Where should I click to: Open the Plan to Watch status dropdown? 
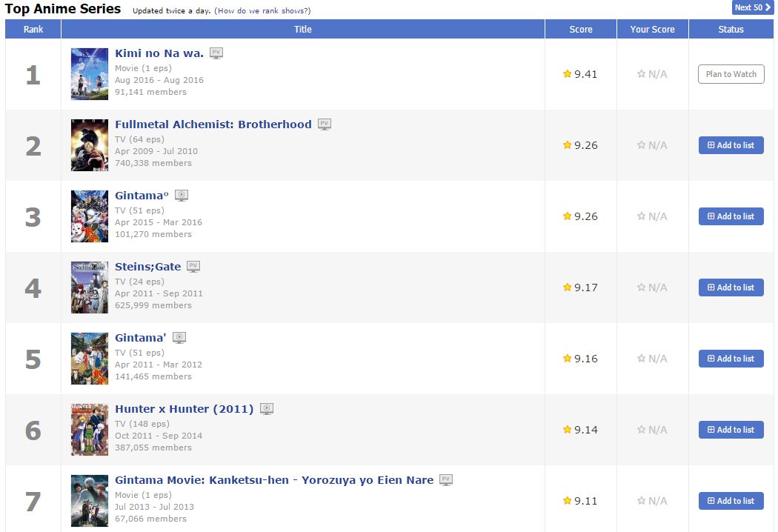click(x=731, y=74)
